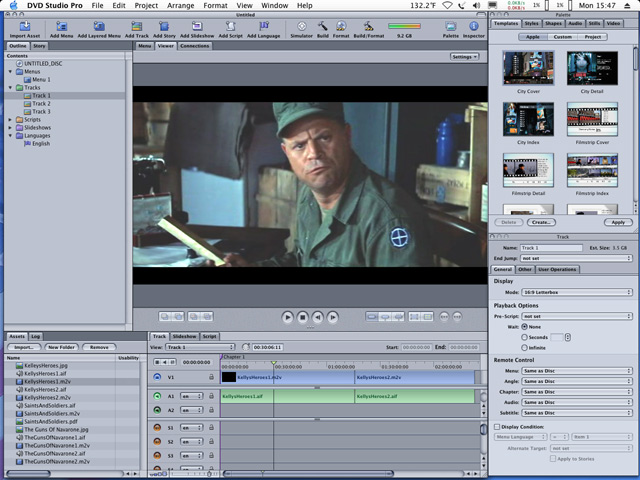Lock the S1 subtitle stream
Image resolution: width=640 pixels, height=480 pixels.
coord(211,427)
